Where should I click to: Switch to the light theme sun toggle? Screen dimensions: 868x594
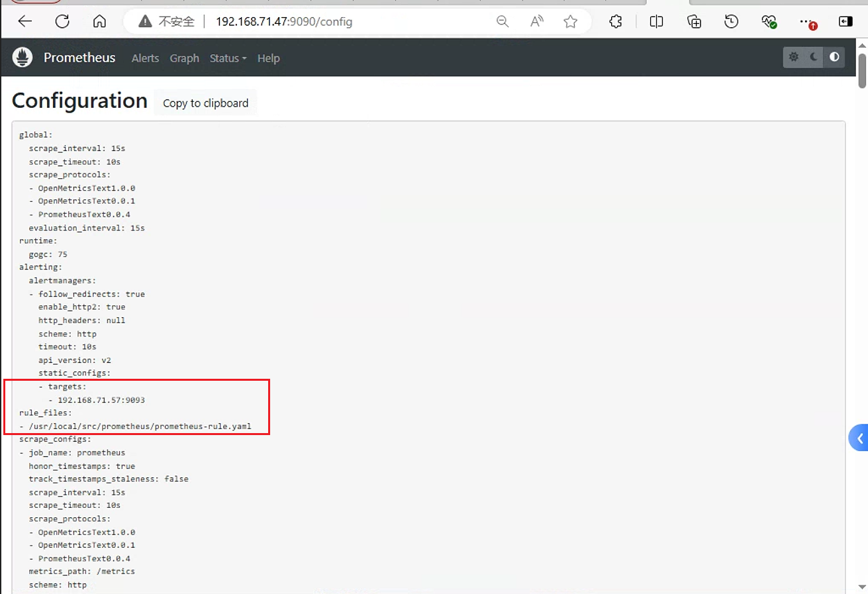click(x=794, y=58)
